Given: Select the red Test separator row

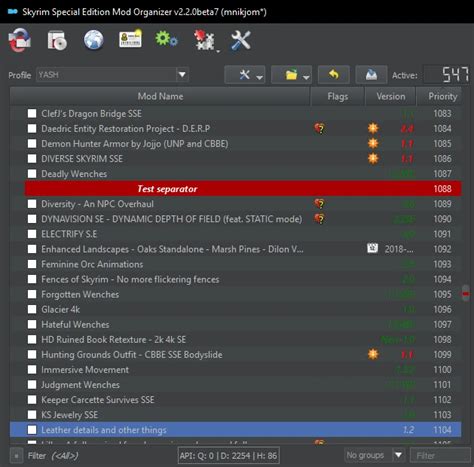Looking at the screenshot, I should 243,189.
